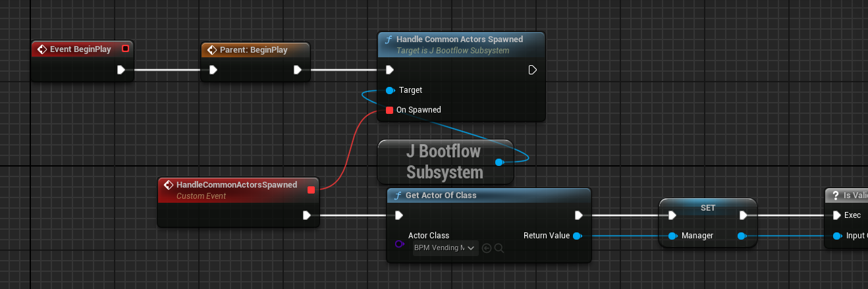Click the browse magnifier icon beside Actor Class

(x=499, y=248)
